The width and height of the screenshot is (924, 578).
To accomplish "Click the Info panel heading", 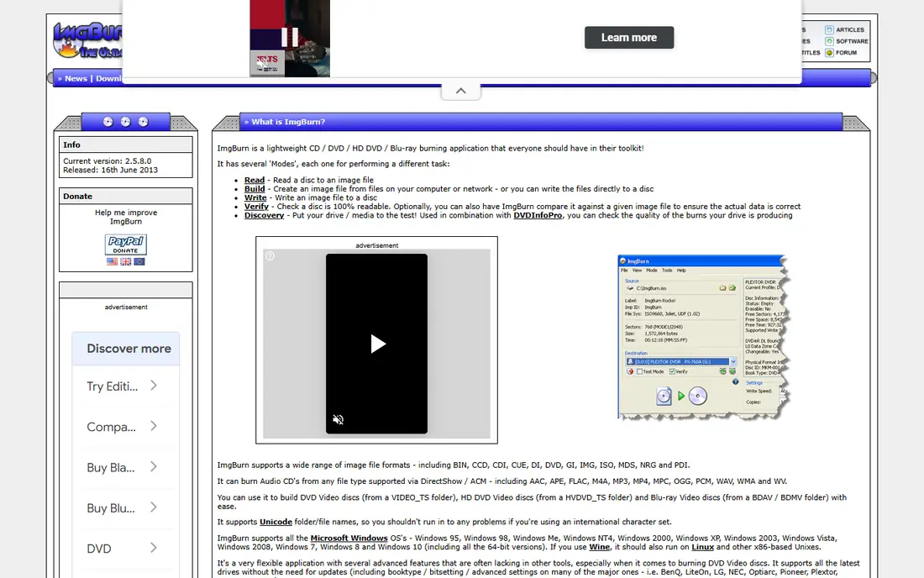I will (125, 145).
